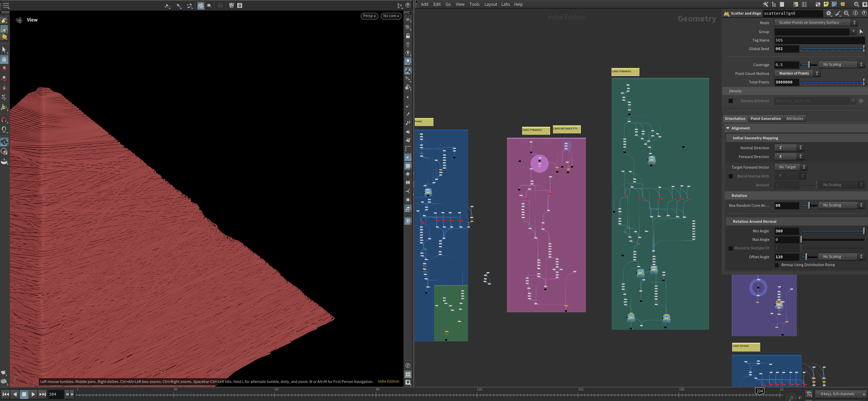
Task: Toggle the Round to Multiple Of checkbox
Action: (731, 248)
